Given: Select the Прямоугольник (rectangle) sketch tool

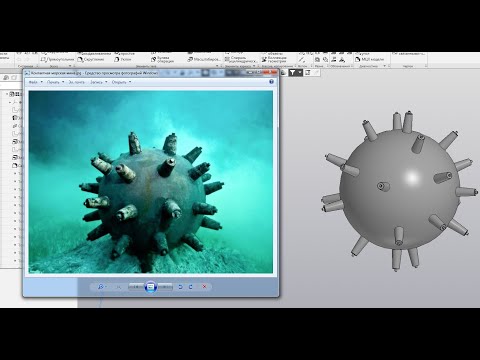Looking at the screenshot, I should coord(57,59).
